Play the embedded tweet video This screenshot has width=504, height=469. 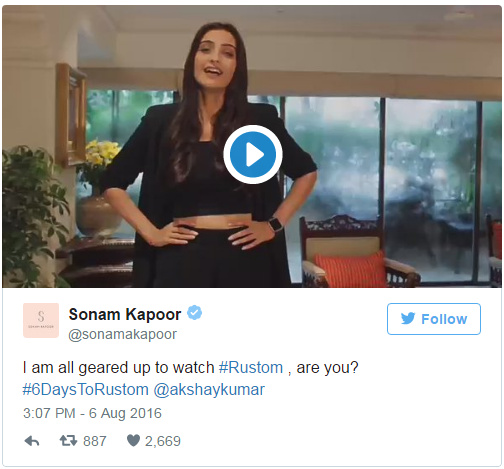coord(253,154)
